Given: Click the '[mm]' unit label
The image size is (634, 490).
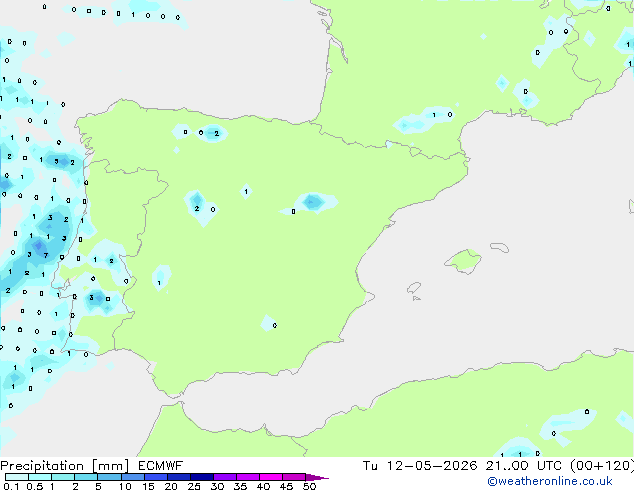Looking at the screenshot, I should (111, 466).
